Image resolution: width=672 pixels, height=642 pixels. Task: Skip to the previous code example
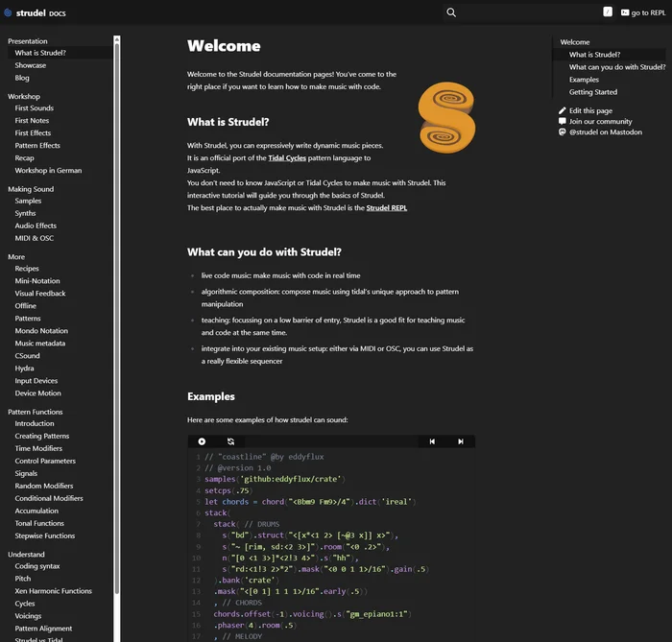432,441
